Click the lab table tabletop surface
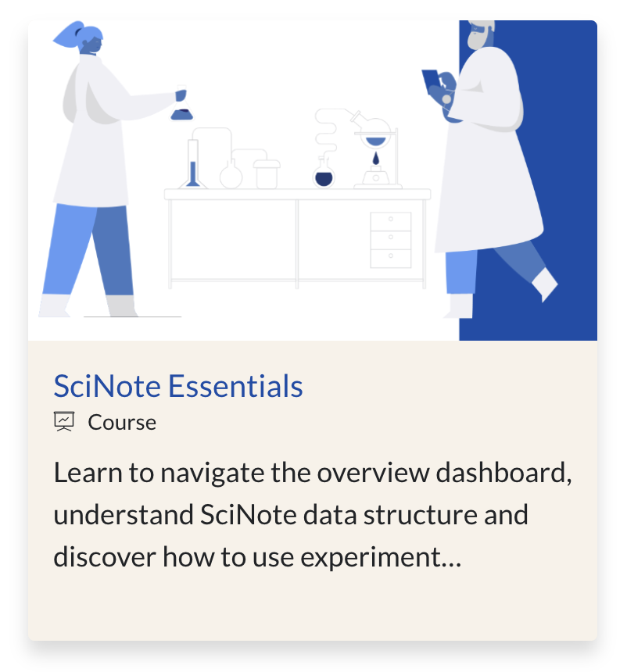This screenshot has width=627, height=672. click(x=297, y=194)
